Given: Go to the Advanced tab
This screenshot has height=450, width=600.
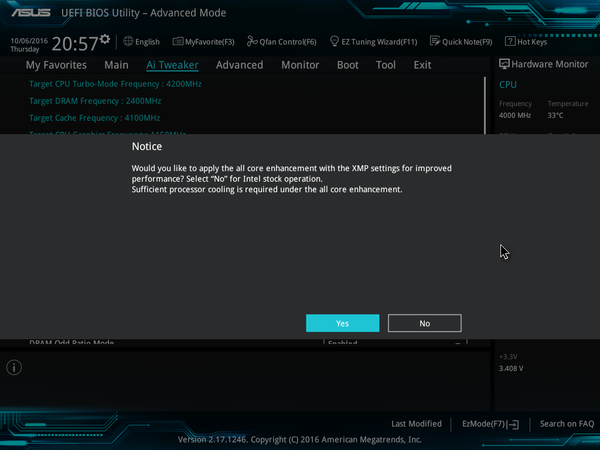Looking at the screenshot, I should click(240, 65).
